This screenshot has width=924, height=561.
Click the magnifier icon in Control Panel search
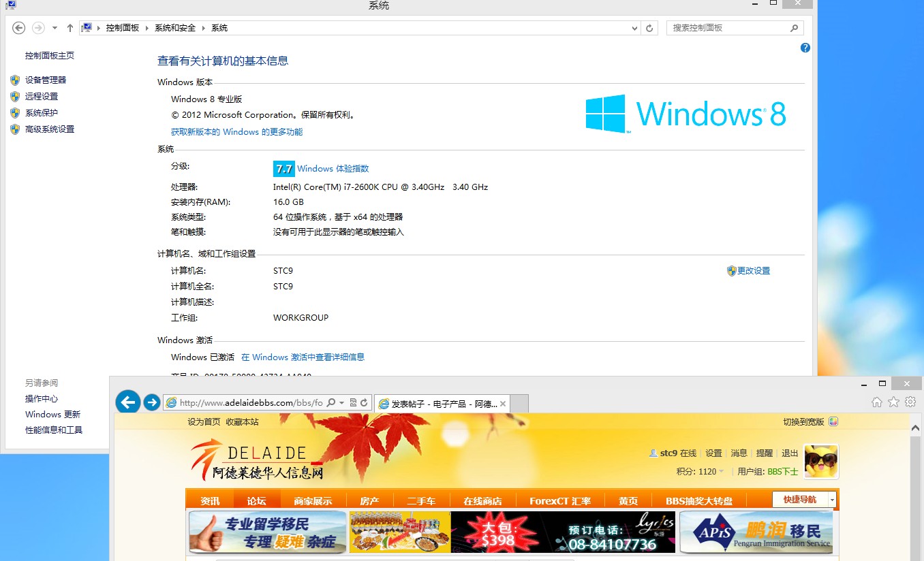[x=794, y=28]
